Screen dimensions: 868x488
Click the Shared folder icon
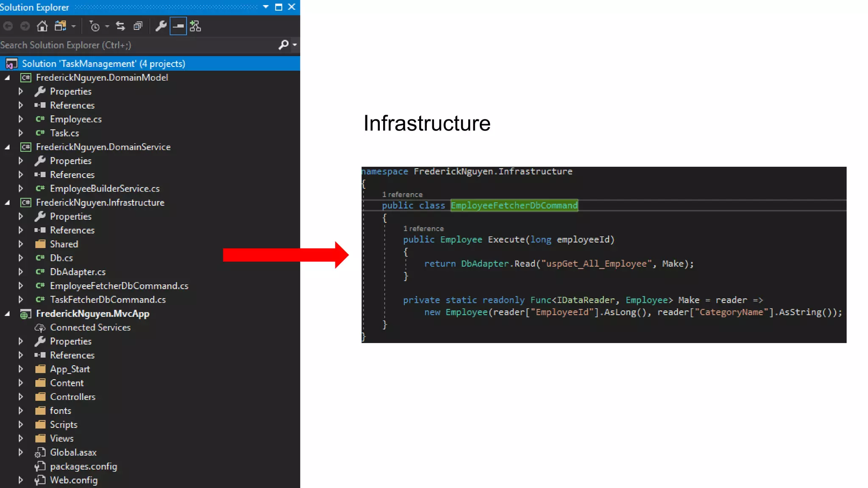point(40,244)
